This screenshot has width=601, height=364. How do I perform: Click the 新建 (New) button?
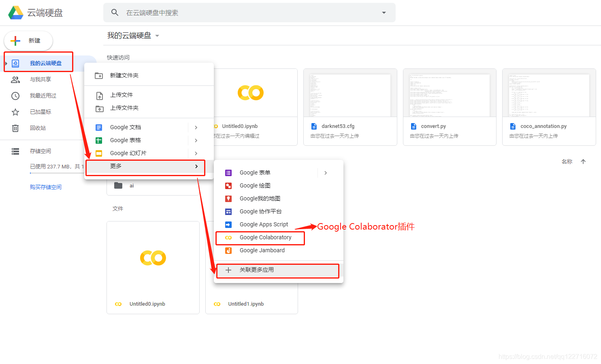pos(28,40)
